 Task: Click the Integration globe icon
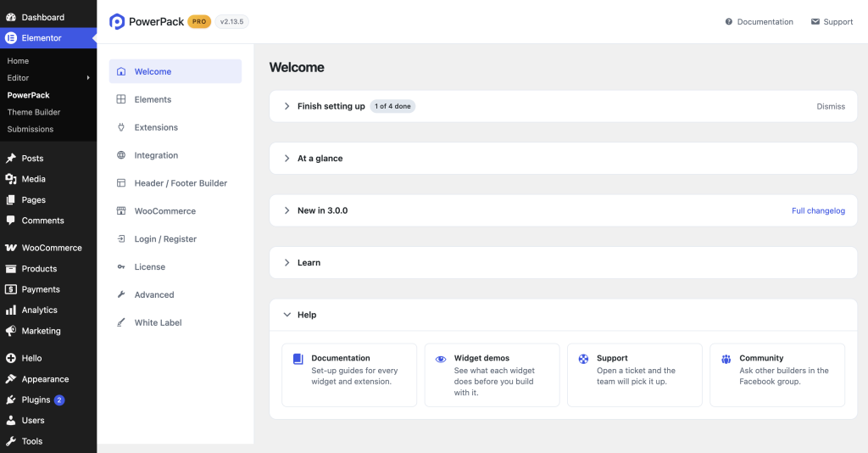121,155
